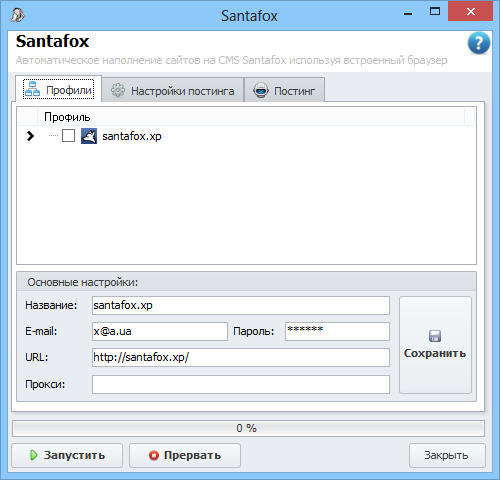The width and height of the screenshot is (500, 480).
Task: Click the red stop icon on Прервать
Action: click(x=154, y=455)
